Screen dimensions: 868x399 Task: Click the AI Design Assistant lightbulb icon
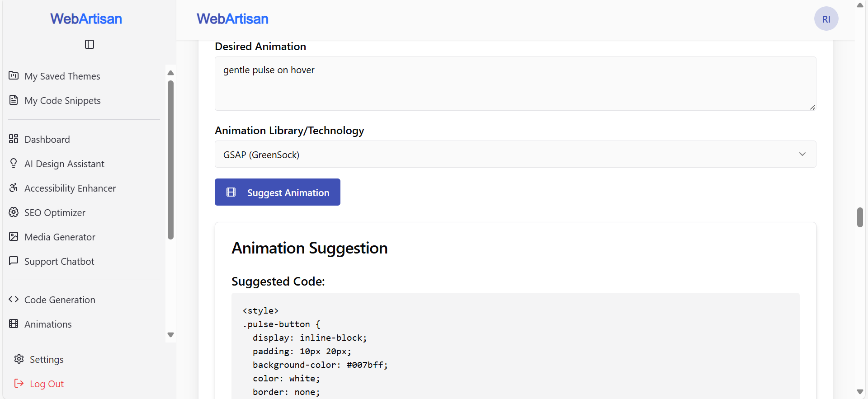tap(14, 163)
